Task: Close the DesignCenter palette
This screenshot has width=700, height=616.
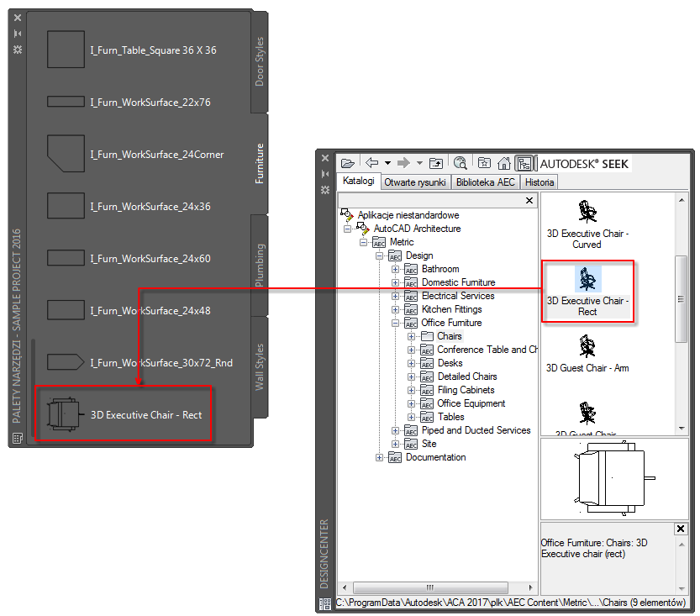Action: [x=325, y=158]
